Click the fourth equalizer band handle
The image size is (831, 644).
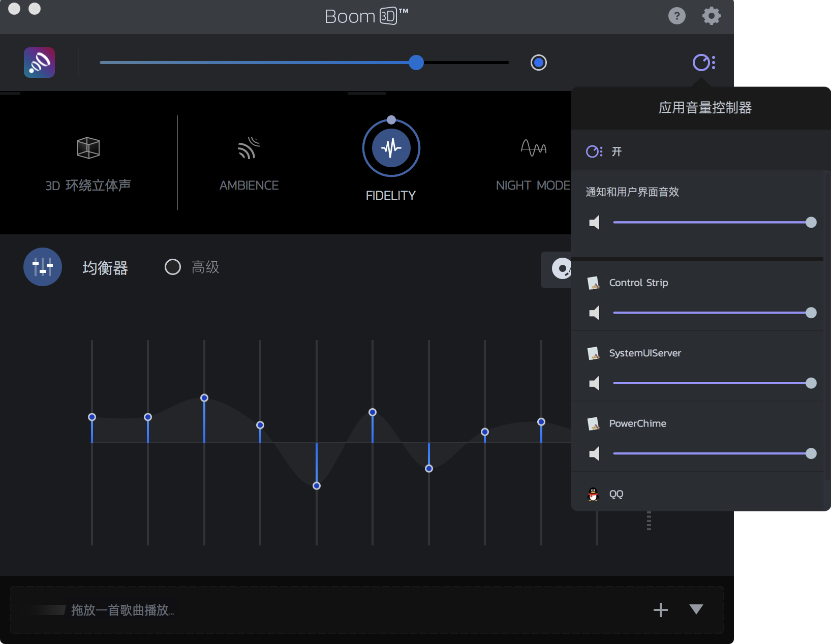coord(260,425)
